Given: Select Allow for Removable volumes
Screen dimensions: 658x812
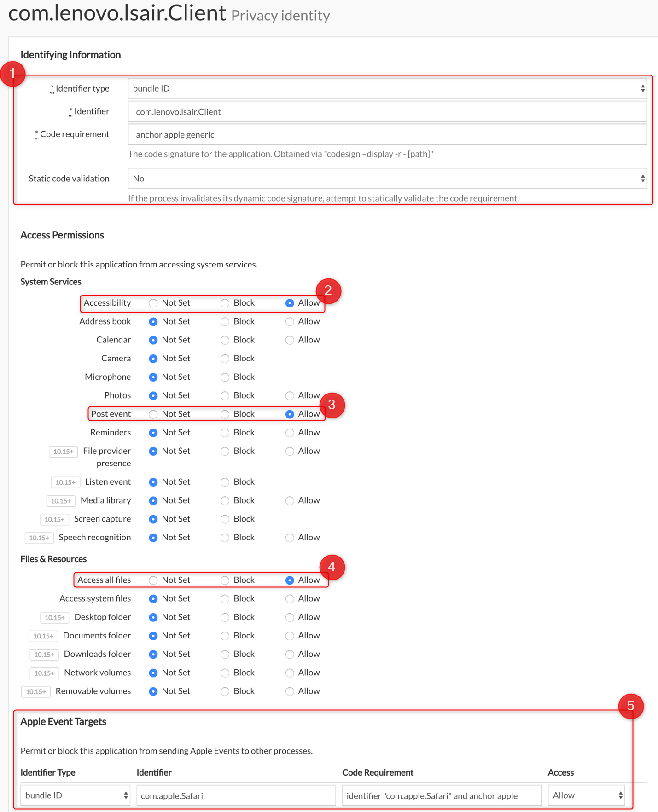Looking at the screenshot, I should click(x=290, y=691).
